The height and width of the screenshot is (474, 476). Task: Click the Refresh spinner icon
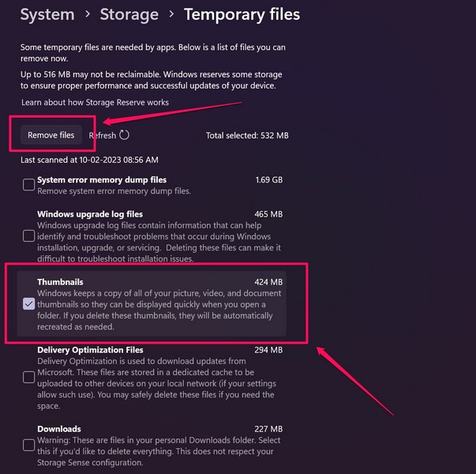125,135
